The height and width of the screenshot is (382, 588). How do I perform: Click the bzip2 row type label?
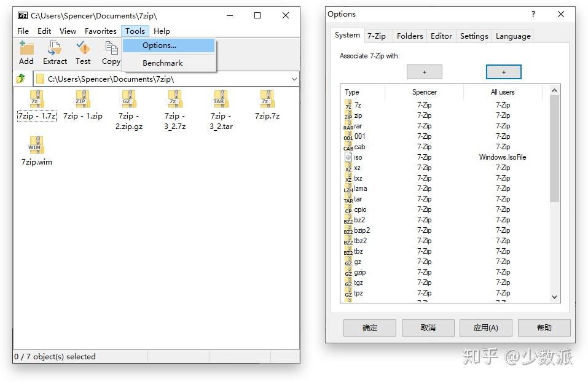(x=362, y=230)
